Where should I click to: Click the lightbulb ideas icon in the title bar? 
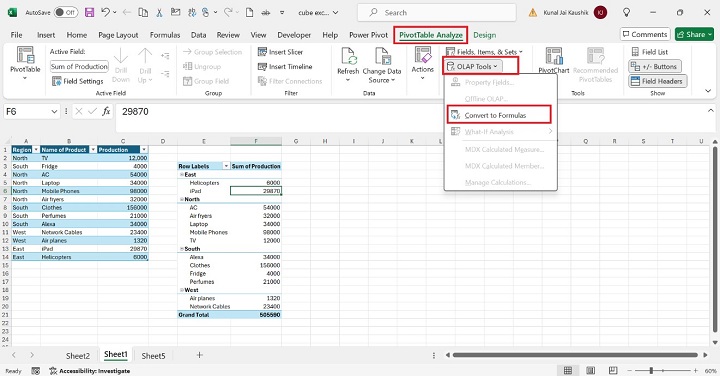[626, 13]
